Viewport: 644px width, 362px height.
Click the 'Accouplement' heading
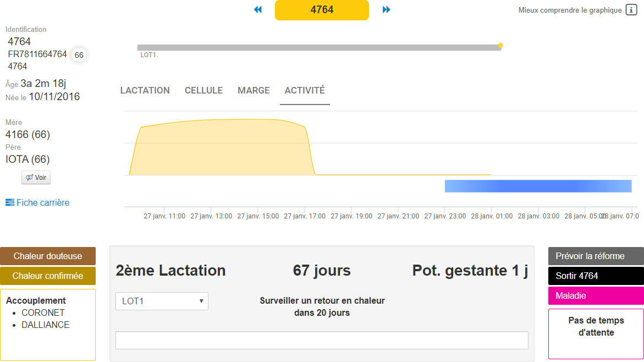click(36, 300)
